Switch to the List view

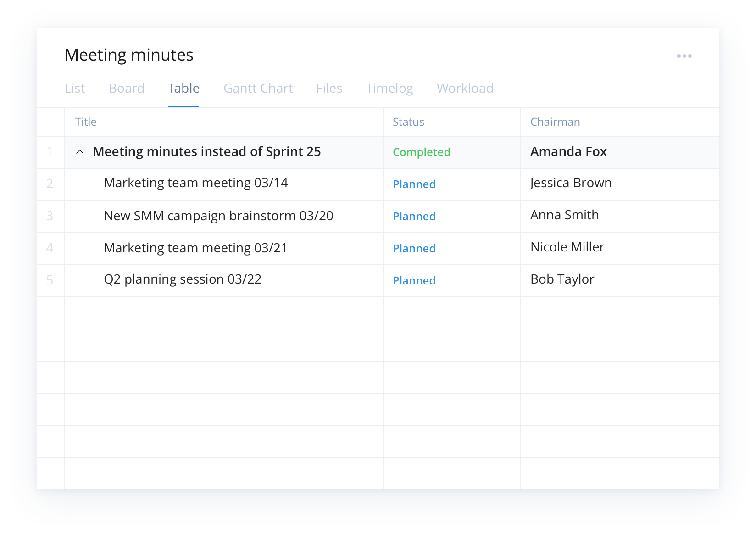point(75,88)
